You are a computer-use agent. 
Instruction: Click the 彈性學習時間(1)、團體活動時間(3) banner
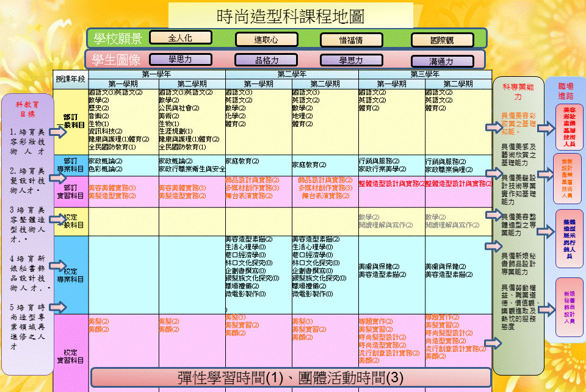(x=291, y=378)
